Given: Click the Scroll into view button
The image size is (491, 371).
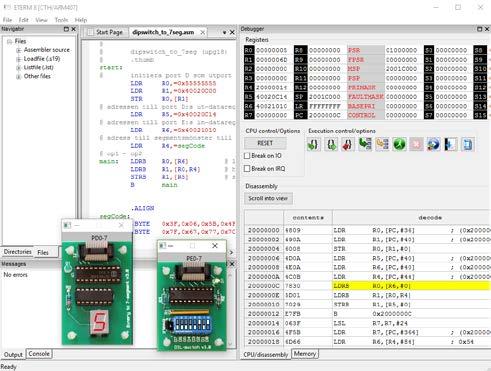Looking at the screenshot, I should coord(268,198).
